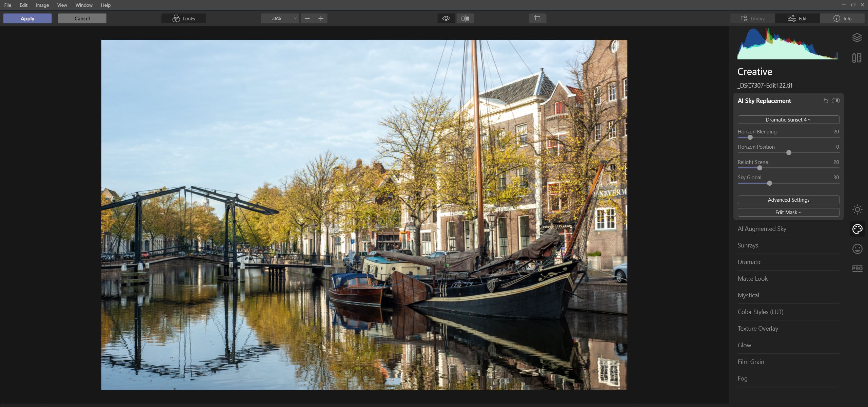
Task: Open the Portrait tools smiley icon
Action: 857,249
